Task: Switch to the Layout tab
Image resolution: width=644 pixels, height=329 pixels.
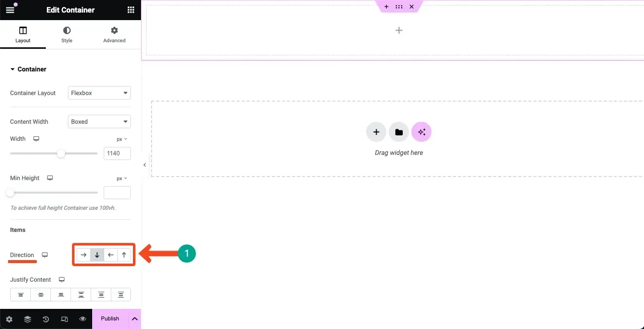Action: tap(23, 35)
